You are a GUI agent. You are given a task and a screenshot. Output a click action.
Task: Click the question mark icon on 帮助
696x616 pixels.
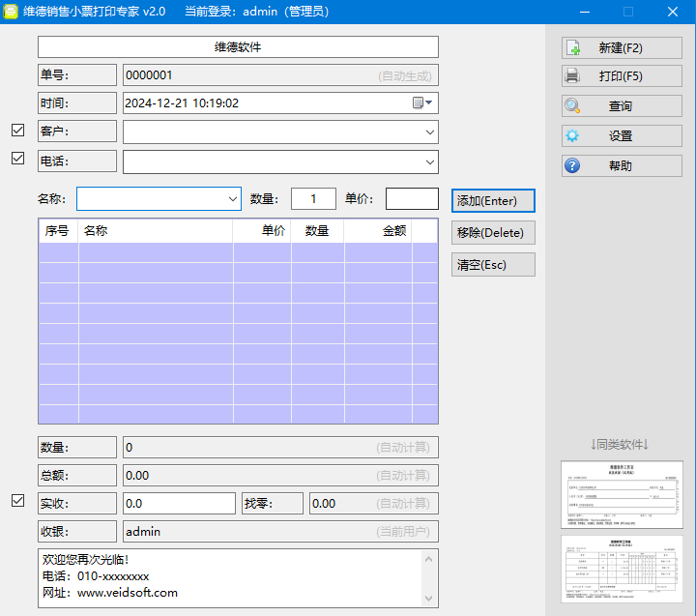pos(573,166)
